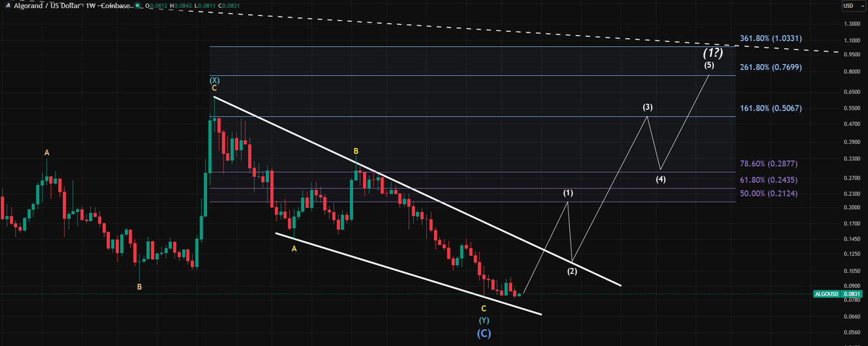
Task: Click 0.8000 on the price scale
Action: 852,72
